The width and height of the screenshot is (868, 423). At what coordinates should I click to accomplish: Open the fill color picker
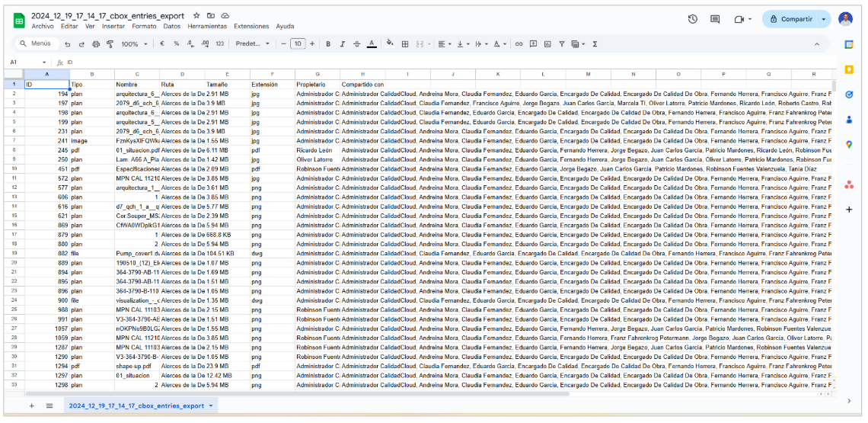390,44
